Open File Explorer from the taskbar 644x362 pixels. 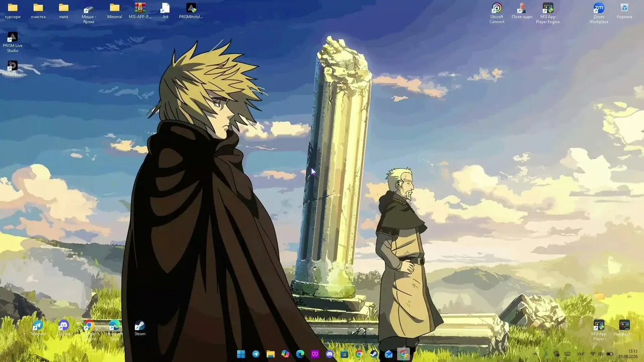[271, 354]
